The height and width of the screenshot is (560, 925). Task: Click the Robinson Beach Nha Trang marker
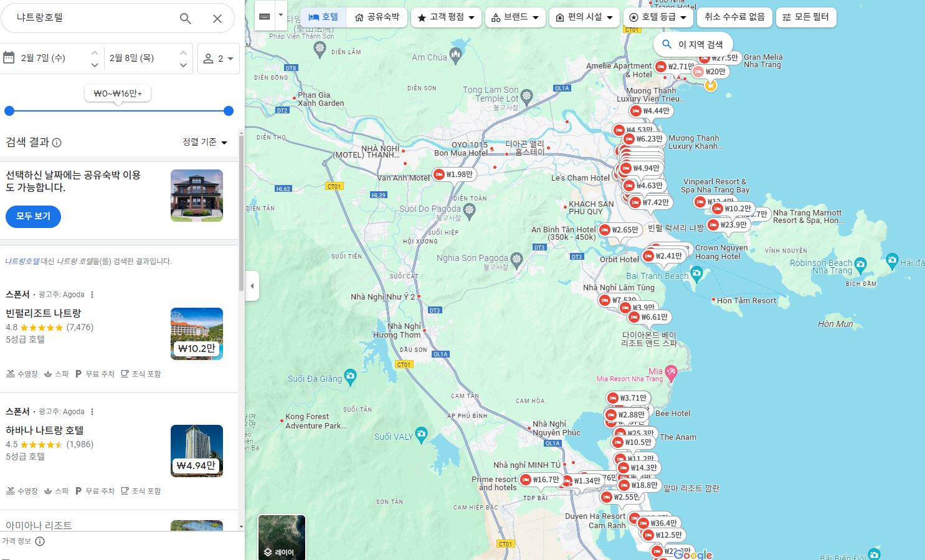(861, 264)
